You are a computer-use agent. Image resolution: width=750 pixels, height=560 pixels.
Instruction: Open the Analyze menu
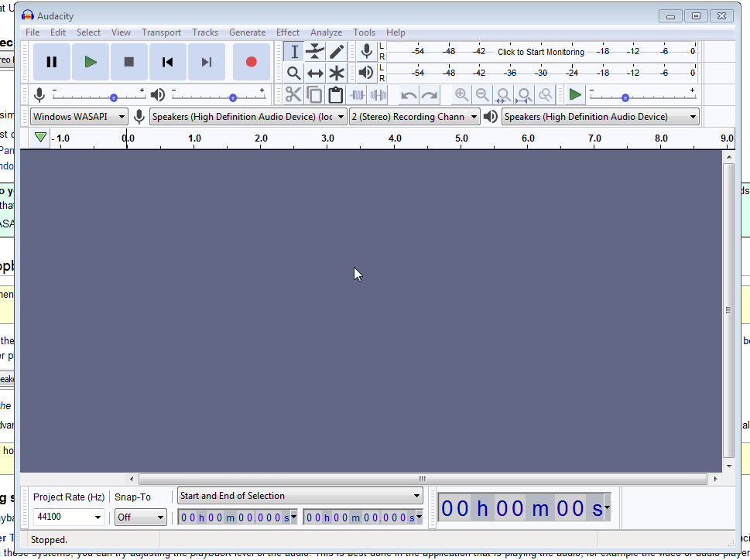click(326, 32)
